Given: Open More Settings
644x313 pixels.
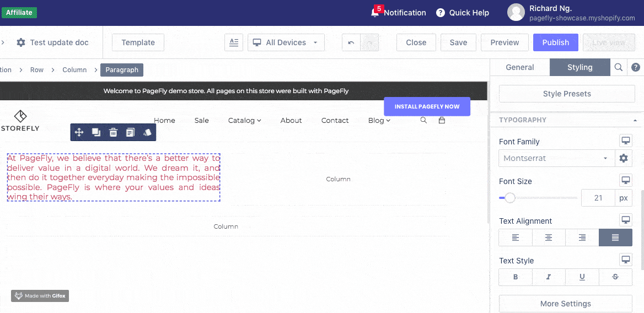Looking at the screenshot, I should 566,304.
